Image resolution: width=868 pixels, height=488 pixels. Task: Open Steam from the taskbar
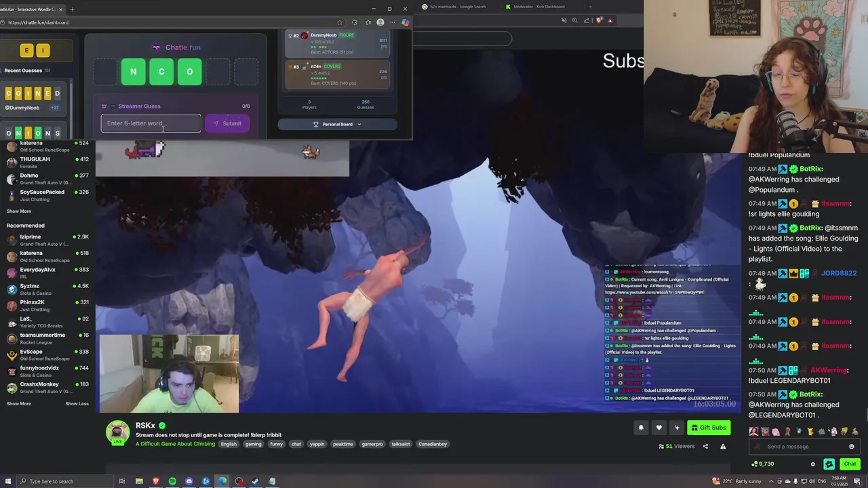[x=256, y=481]
